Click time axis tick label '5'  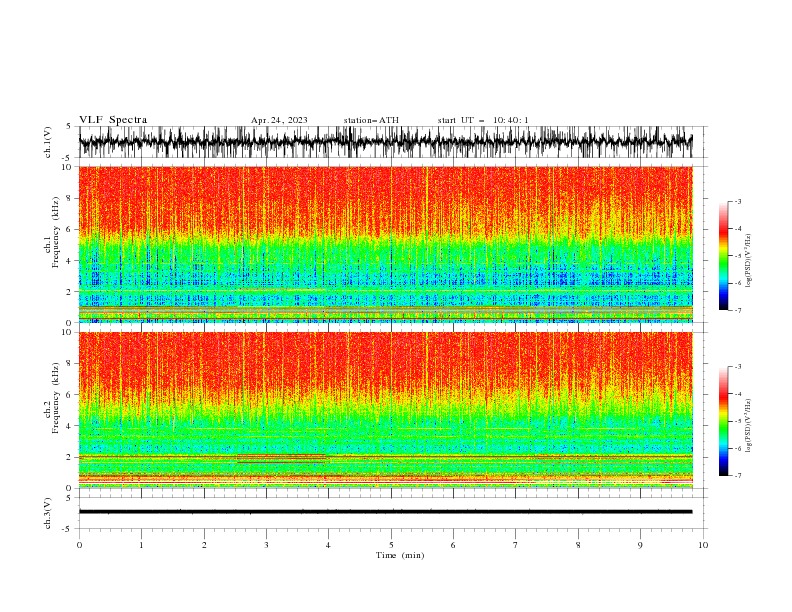[x=391, y=545]
